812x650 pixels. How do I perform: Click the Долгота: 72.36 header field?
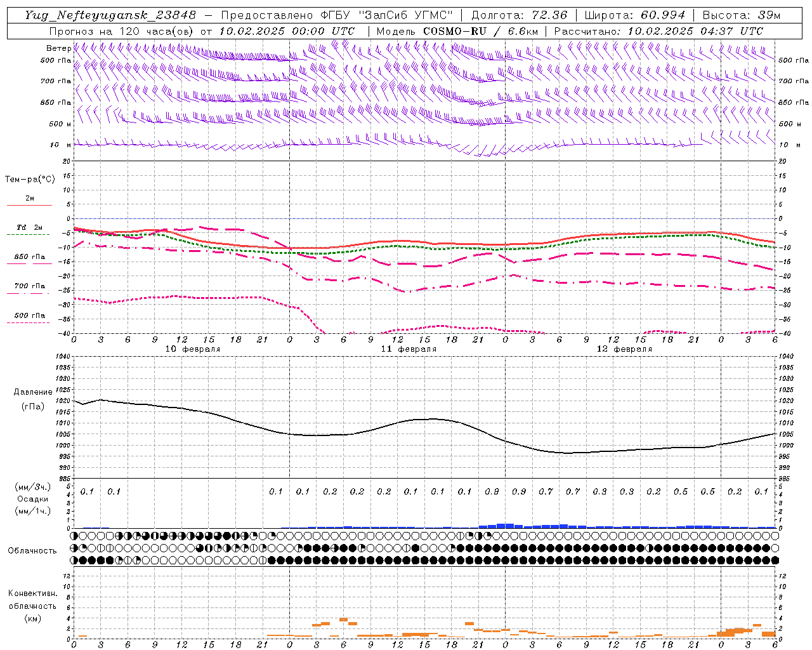(520, 15)
